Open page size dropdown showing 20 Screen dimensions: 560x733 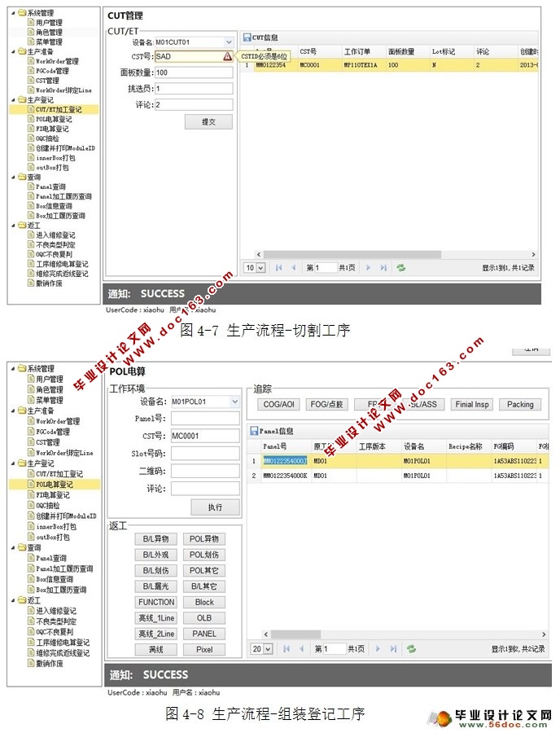pos(268,649)
